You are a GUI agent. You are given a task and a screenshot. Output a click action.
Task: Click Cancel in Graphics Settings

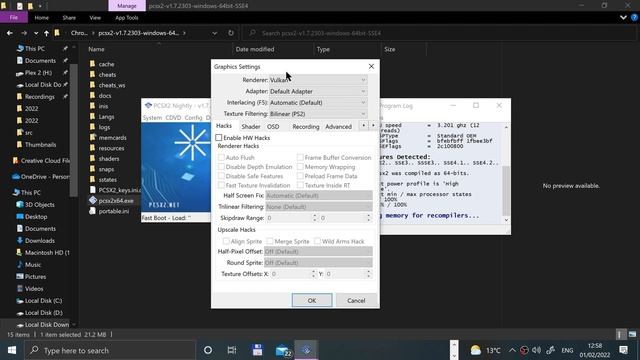(x=356, y=300)
